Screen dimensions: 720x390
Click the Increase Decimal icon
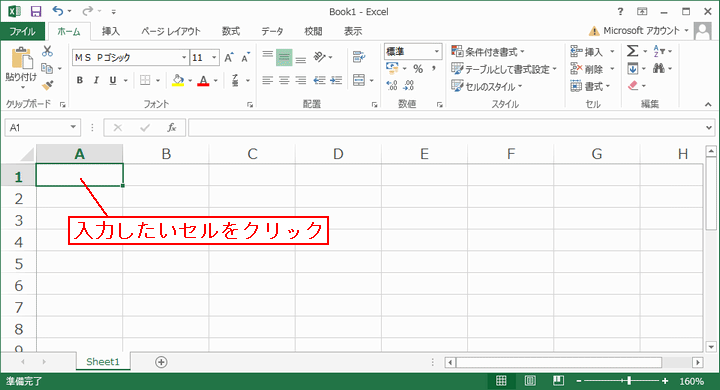pyautogui.click(x=392, y=85)
